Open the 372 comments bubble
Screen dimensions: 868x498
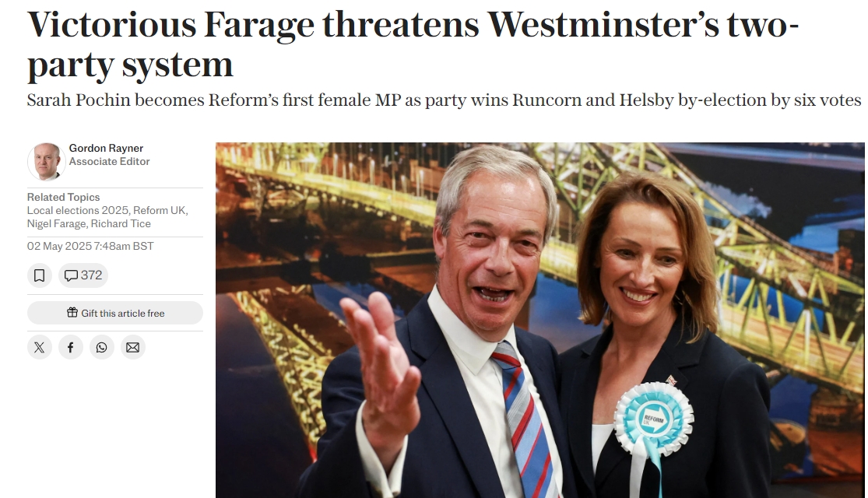(x=83, y=275)
